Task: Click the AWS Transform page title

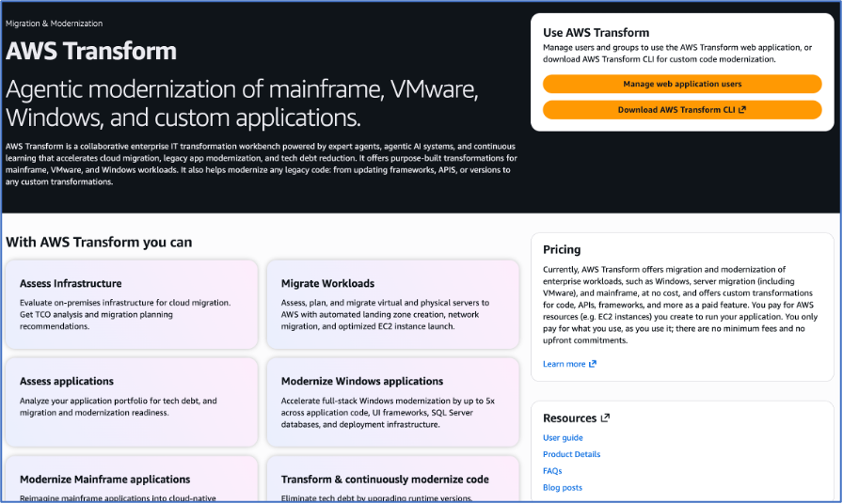Action: coord(91,51)
